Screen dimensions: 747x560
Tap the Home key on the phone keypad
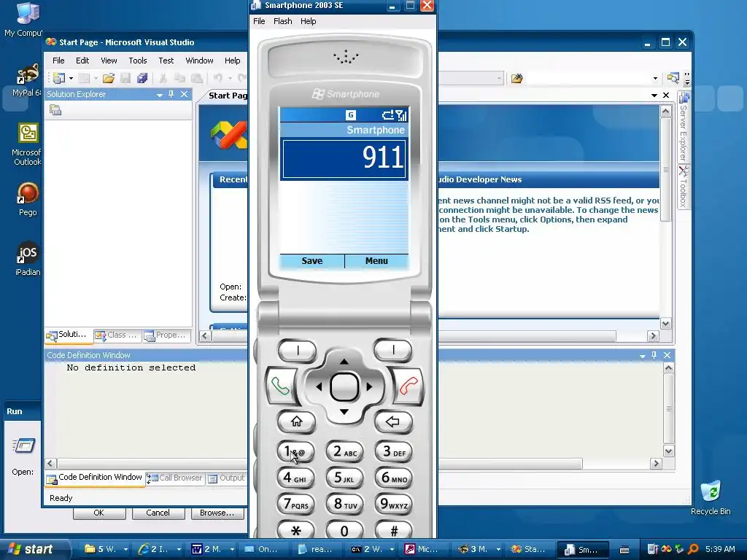[296, 421]
